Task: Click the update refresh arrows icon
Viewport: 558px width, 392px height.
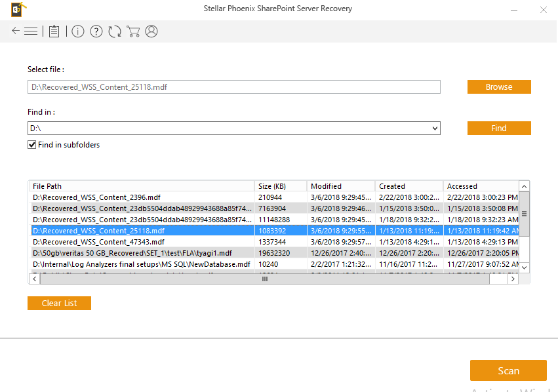Action: pyautogui.click(x=115, y=31)
